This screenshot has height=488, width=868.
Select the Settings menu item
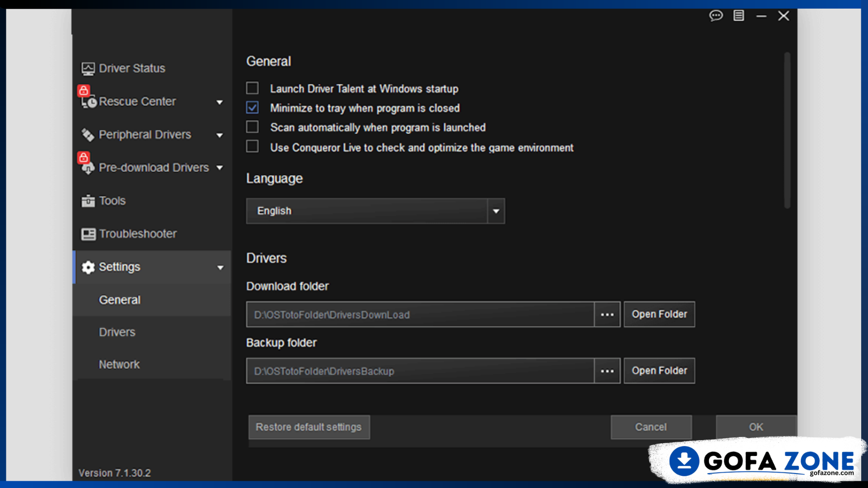[152, 267]
